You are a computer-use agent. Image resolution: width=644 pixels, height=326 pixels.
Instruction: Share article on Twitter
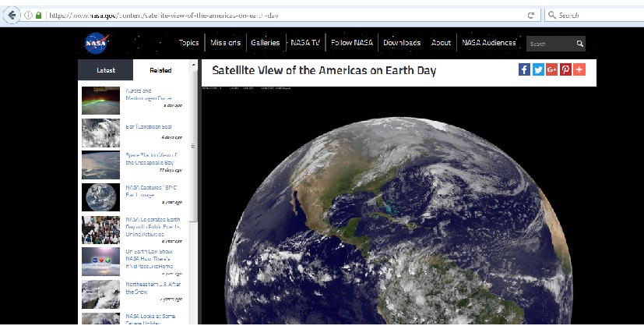click(x=538, y=69)
